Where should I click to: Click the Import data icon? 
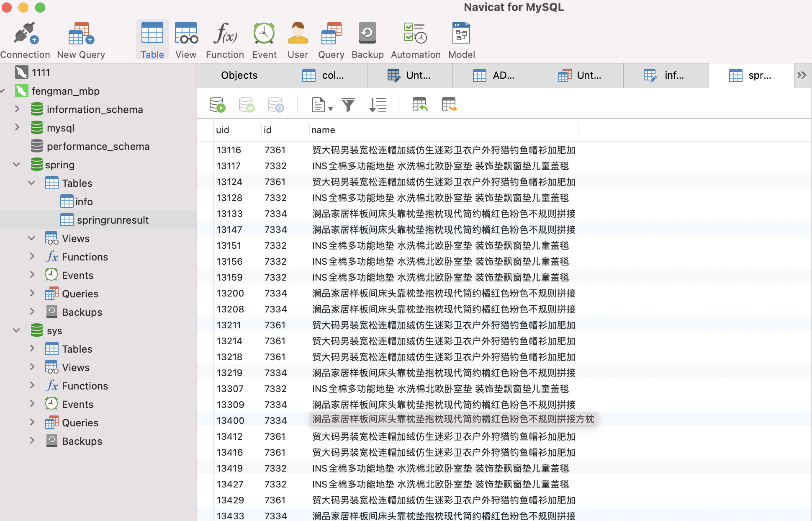point(420,105)
